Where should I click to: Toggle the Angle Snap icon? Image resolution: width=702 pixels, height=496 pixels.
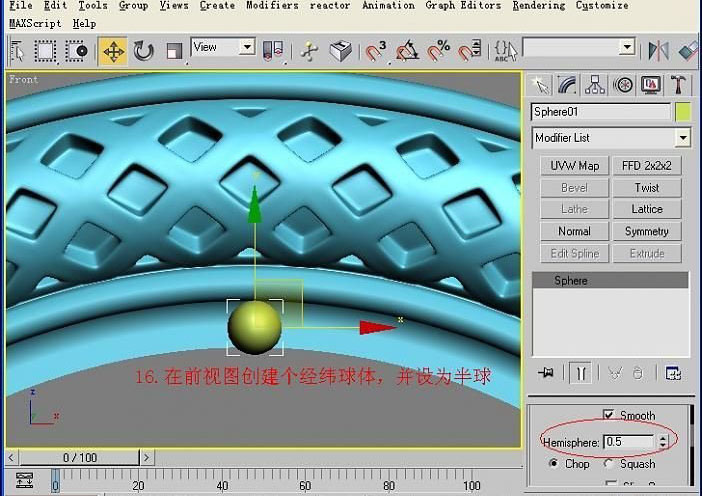(x=407, y=51)
